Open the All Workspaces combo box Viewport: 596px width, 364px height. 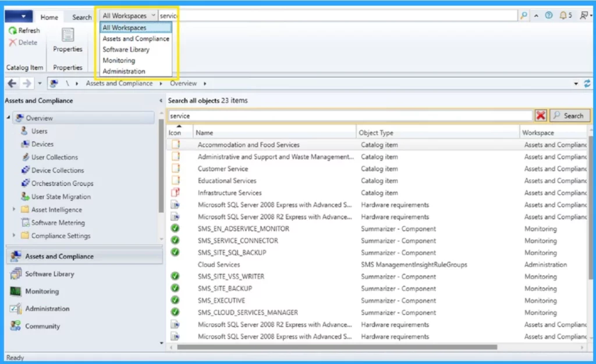(129, 16)
